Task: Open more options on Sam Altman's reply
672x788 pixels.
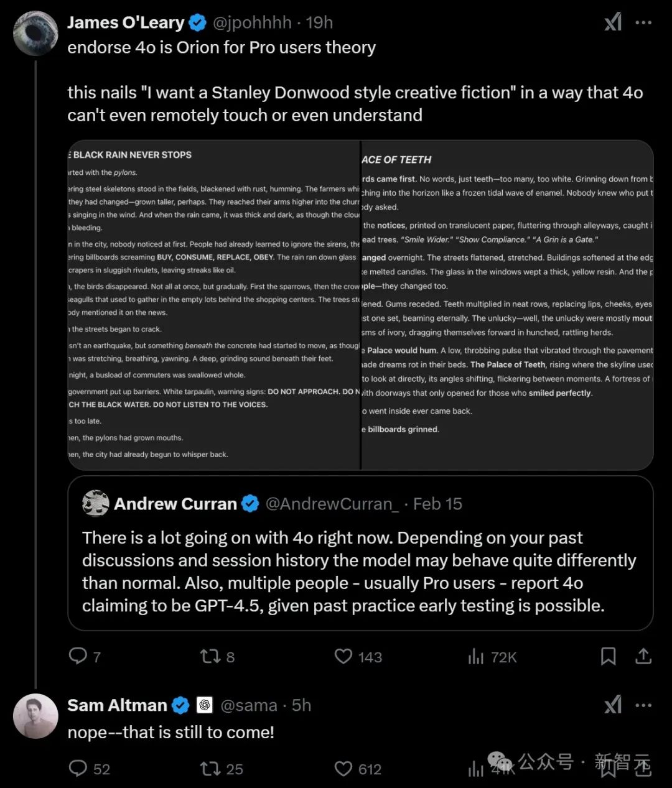Action: (x=643, y=705)
